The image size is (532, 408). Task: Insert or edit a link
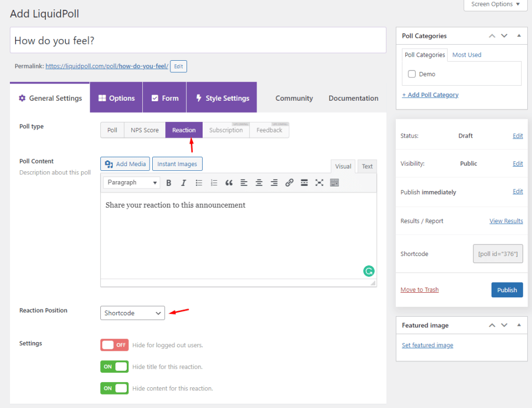(x=289, y=183)
